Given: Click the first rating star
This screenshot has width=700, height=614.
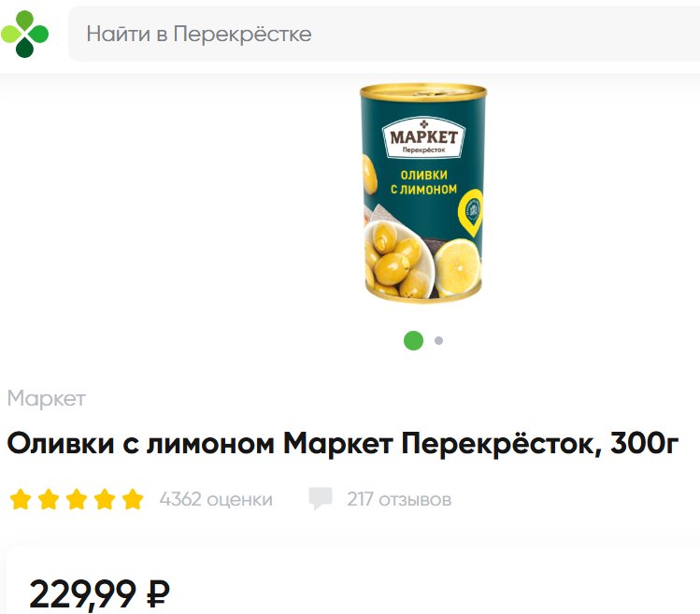Looking at the screenshot, I should [x=21, y=499].
